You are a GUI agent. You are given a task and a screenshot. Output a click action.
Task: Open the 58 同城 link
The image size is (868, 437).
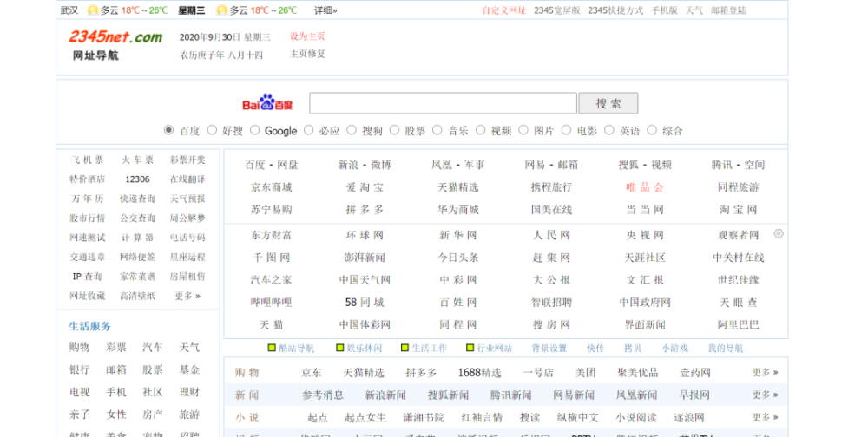[x=365, y=303]
